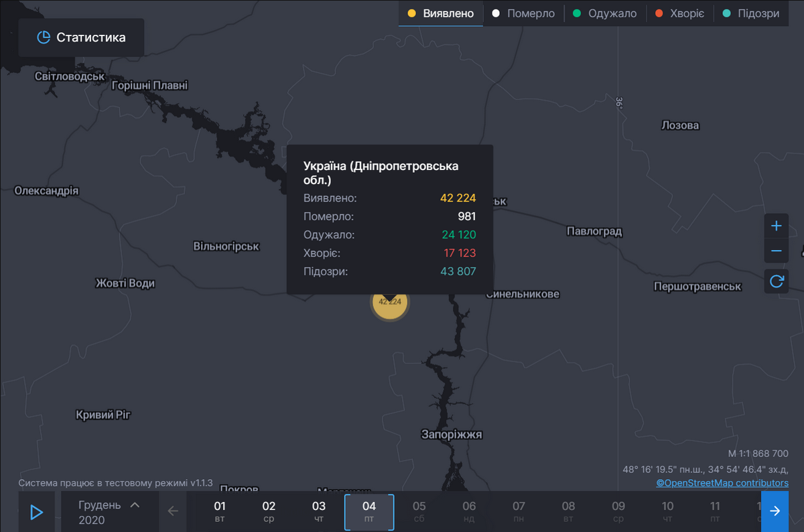Pick day 03 чт on timeline
The height and width of the screenshot is (532, 804).
click(x=319, y=512)
